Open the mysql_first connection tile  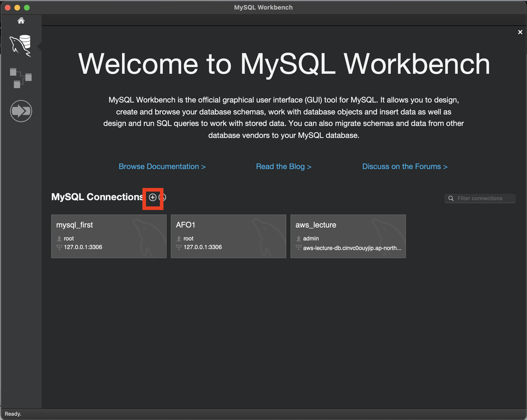pos(109,236)
